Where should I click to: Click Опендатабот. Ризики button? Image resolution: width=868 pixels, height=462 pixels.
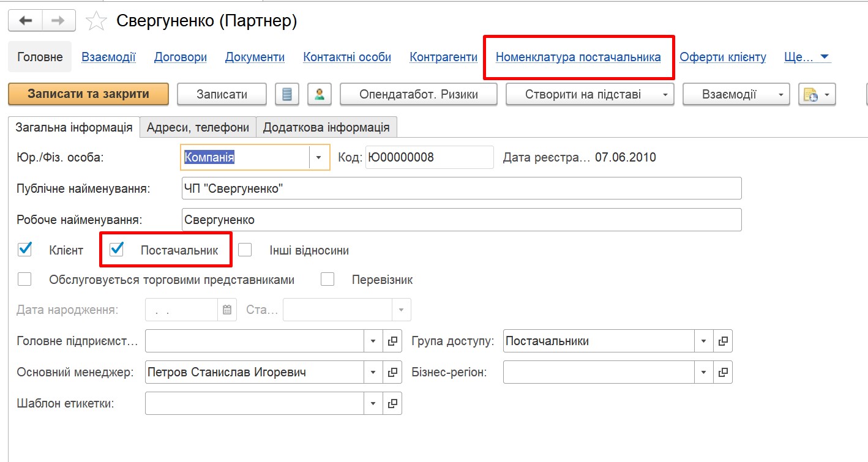click(419, 94)
